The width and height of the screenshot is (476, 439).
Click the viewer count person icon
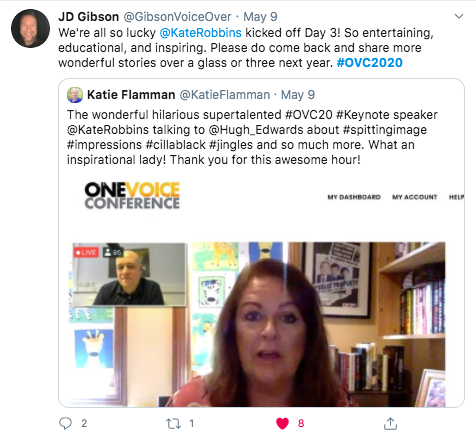(x=107, y=252)
